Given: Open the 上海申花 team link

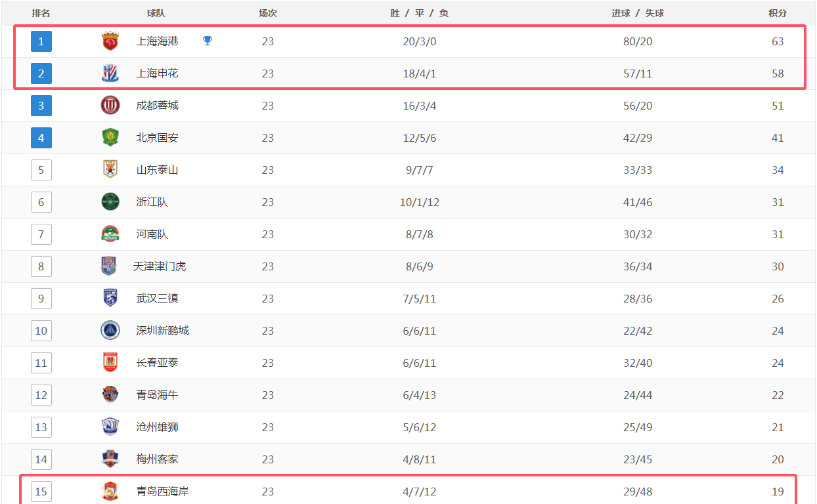Looking at the screenshot, I should [x=157, y=73].
